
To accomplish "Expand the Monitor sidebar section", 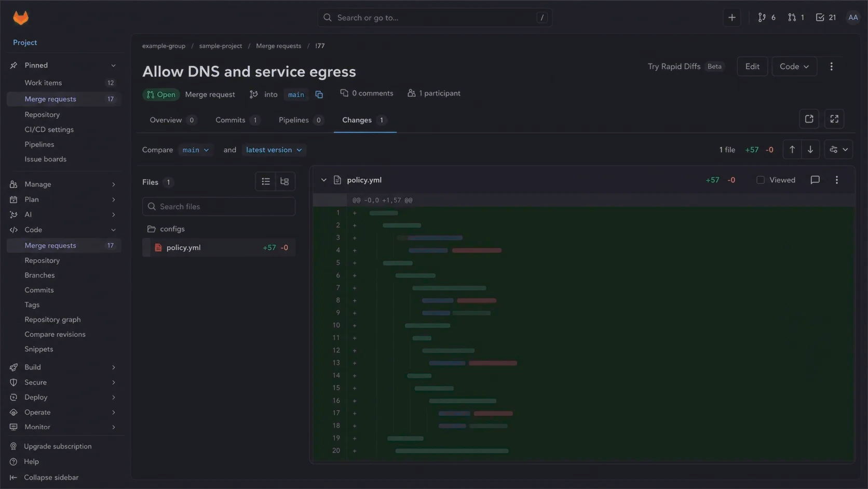I will point(64,427).
